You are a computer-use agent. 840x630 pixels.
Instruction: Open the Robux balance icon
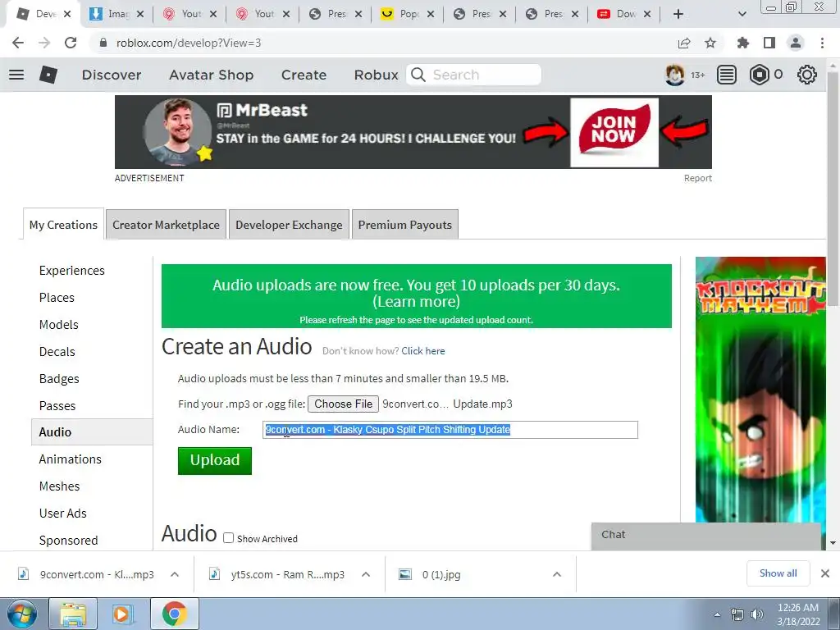[x=759, y=75]
